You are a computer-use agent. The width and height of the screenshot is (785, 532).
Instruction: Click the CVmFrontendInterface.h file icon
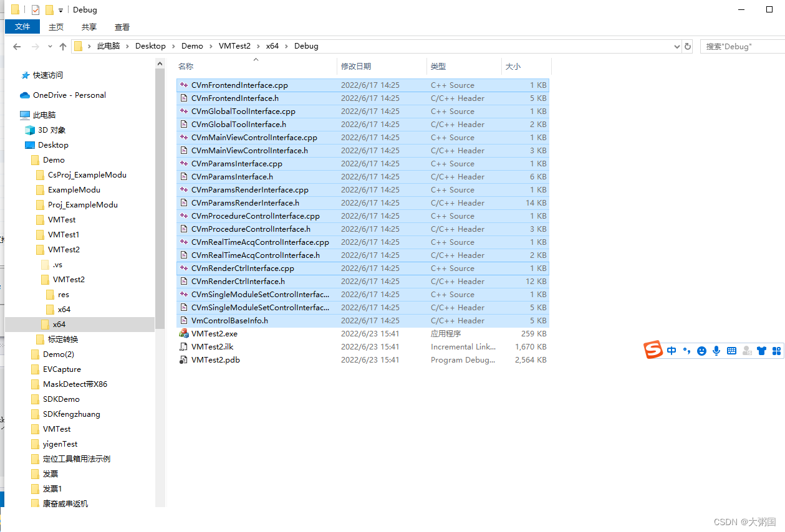tap(183, 98)
